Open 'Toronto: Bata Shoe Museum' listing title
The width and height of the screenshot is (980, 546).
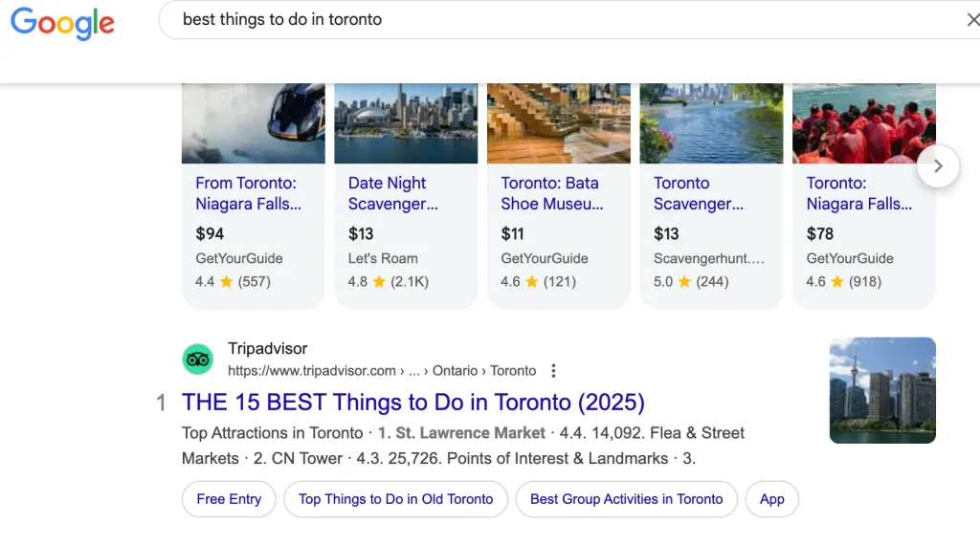[551, 193]
